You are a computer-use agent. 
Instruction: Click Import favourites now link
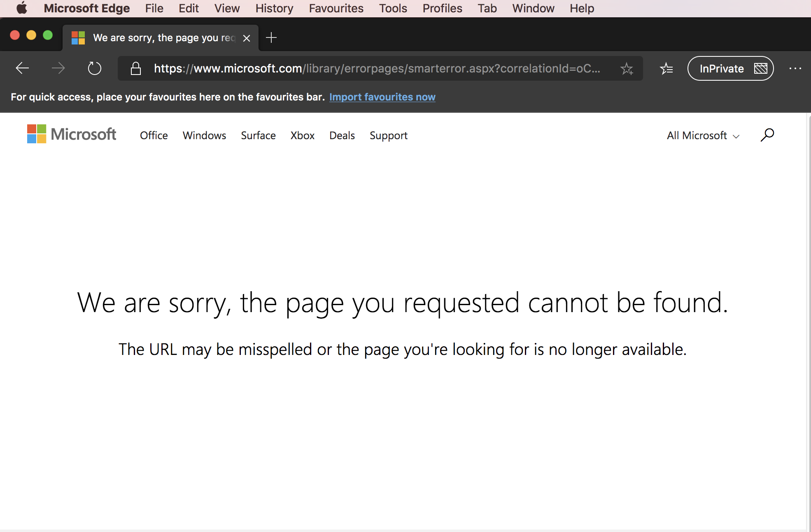[x=382, y=97]
